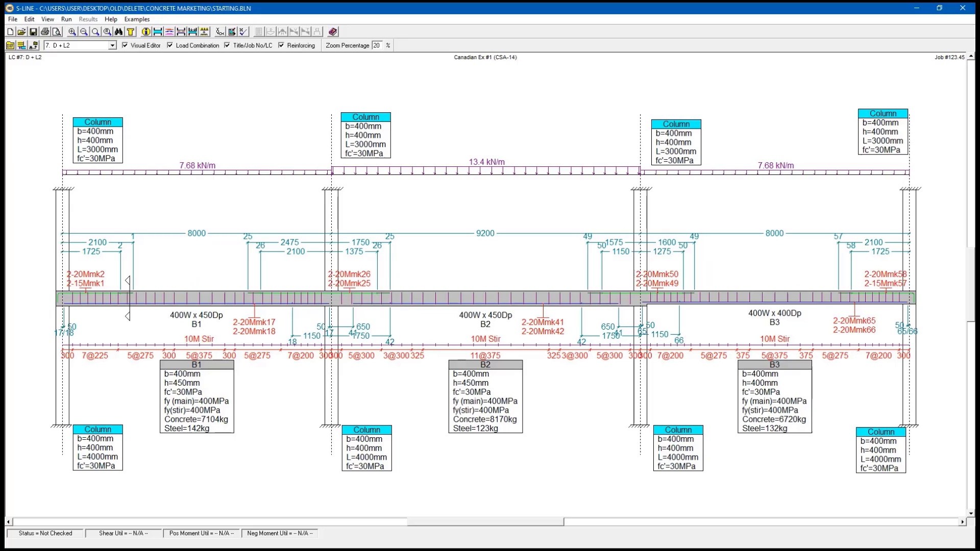Click the vertical scrollbar down arrow
This screenshot has width=980, height=551.
(971, 514)
